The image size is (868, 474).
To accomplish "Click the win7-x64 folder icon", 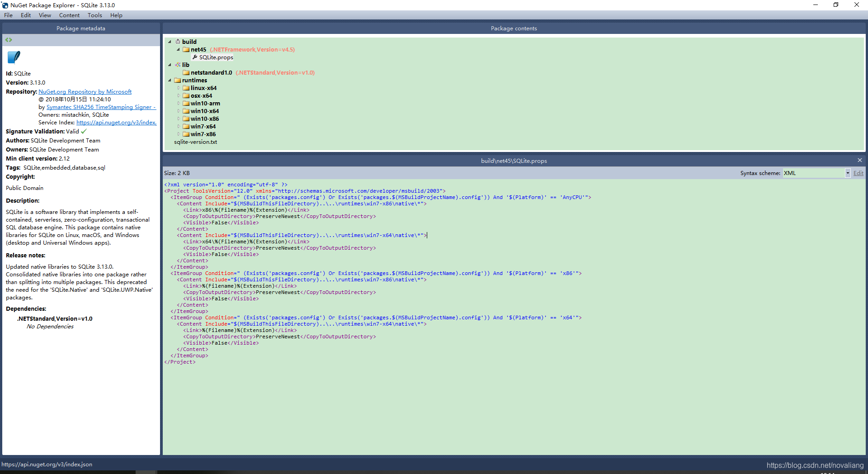I will point(186,126).
